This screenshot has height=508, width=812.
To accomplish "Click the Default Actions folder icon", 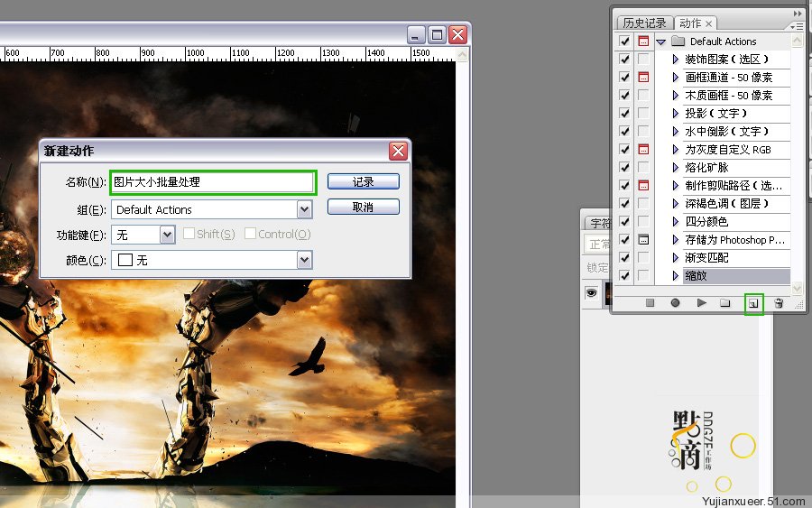I will coord(678,41).
